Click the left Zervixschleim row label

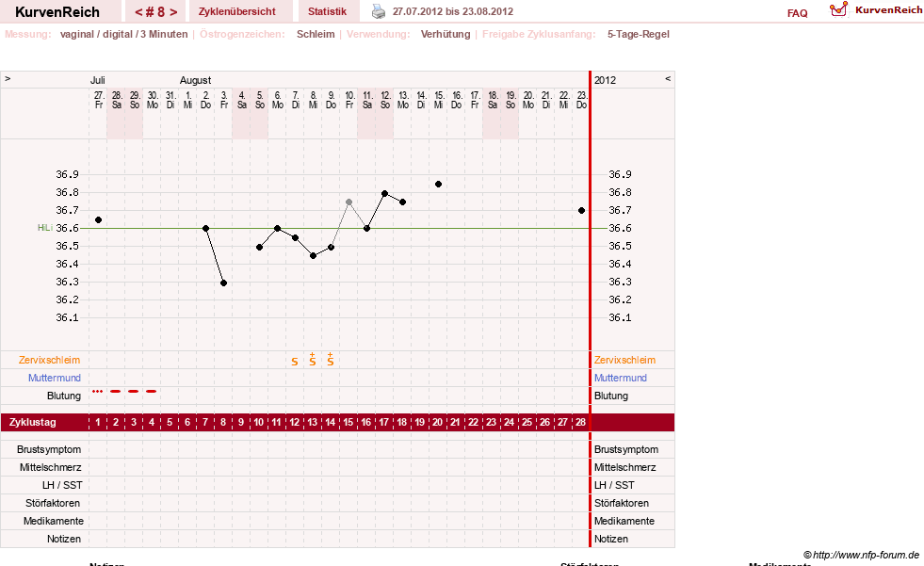pyautogui.click(x=49, y=360)
